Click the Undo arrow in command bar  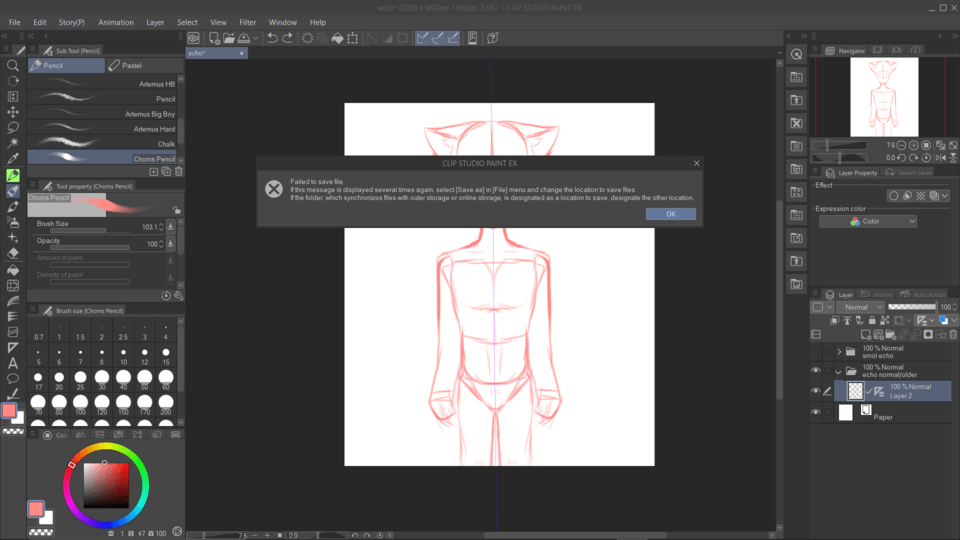[272, 38]
